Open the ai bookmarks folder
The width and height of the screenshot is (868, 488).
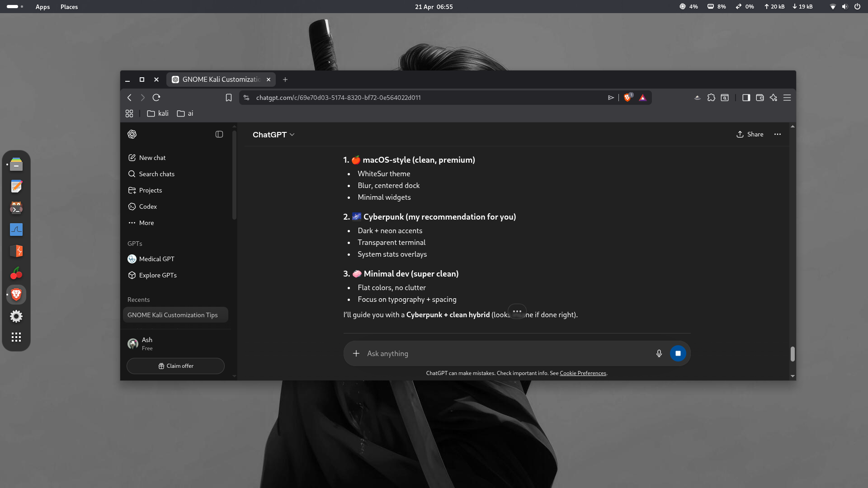(185, 113)
